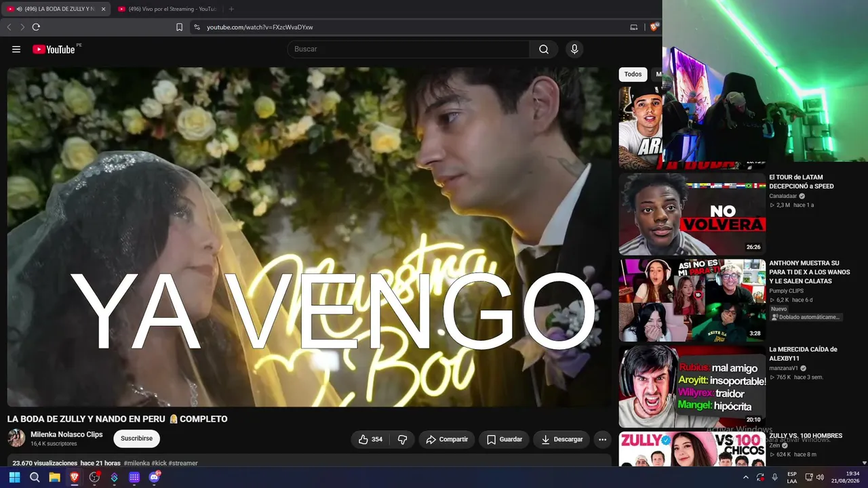
Task: Open the Milenka Nolasco Clips channel name
Action: point(66,434)
